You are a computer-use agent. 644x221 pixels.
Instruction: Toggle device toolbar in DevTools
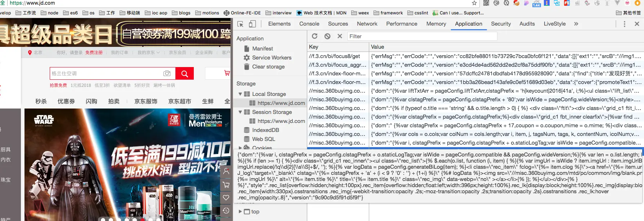tap(252, 24)
